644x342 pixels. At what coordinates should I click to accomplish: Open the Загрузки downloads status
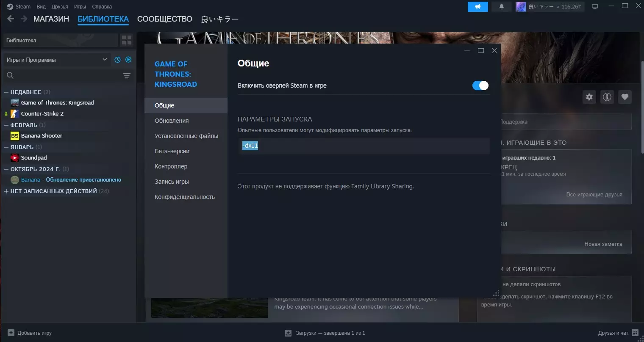[x=325, y=333]
